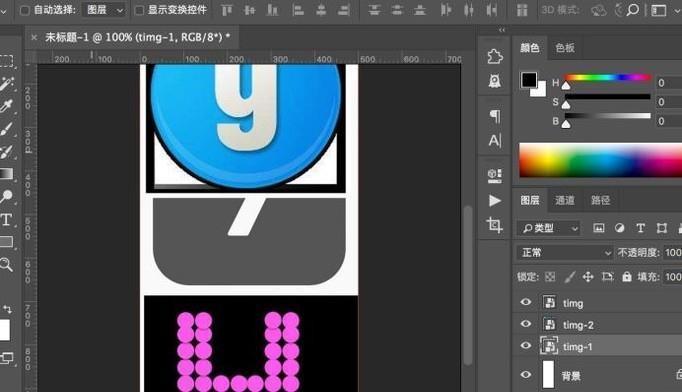Screen dimensions: 682x392
Task: Filter layers by pixel layer icon
Action: [599, 228]
